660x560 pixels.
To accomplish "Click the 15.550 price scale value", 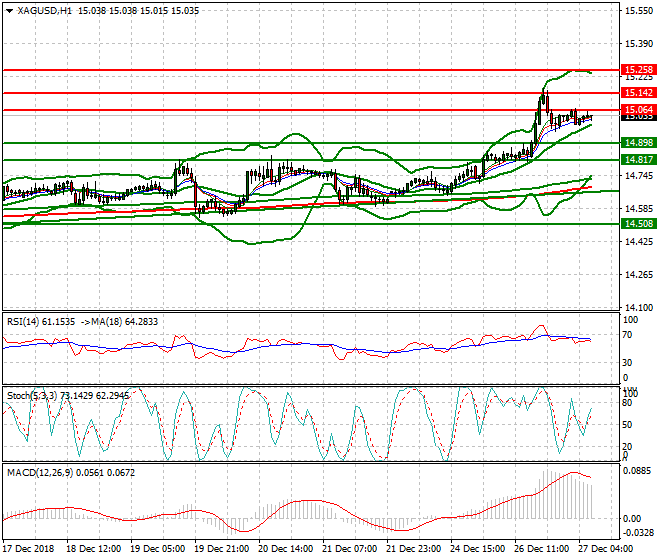I will (639, 11).
